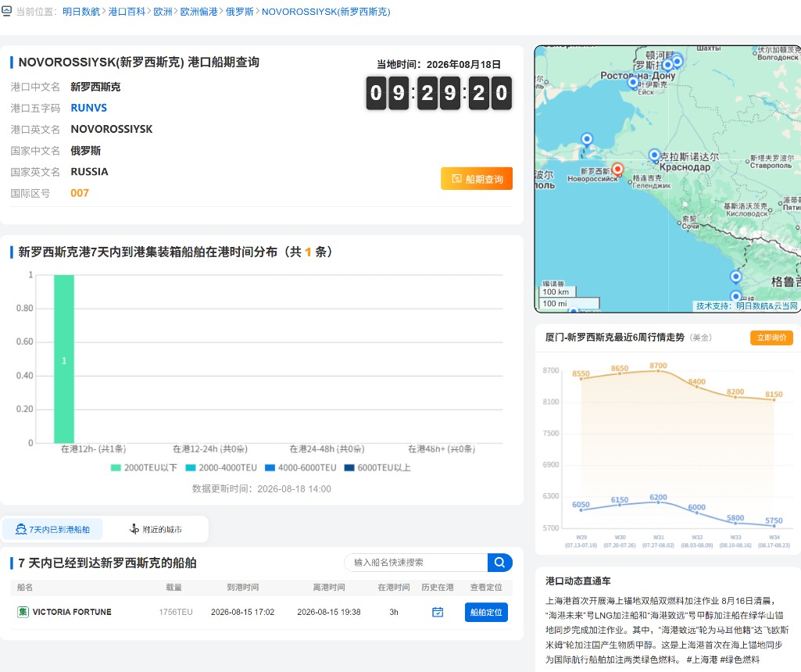This screenshot has width=801, height=672.
Task: Click the green 集 container ship badge
Action: point(23,612)
